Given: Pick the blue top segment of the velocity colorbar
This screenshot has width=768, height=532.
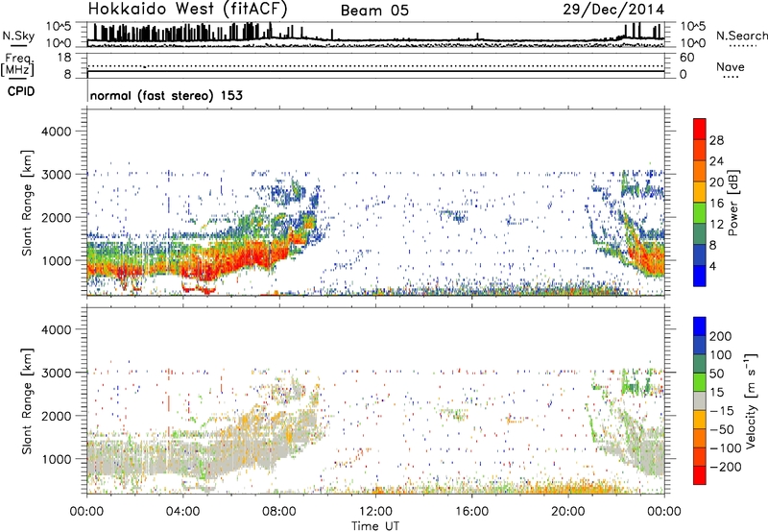Looking at the screenshot, I should (700, 326).
